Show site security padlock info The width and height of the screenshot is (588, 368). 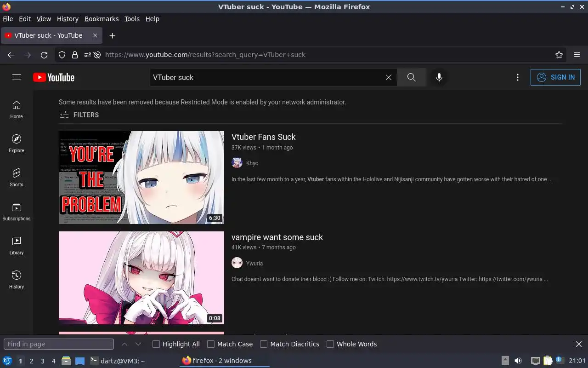pyautogui.click(x=75, y=55)
